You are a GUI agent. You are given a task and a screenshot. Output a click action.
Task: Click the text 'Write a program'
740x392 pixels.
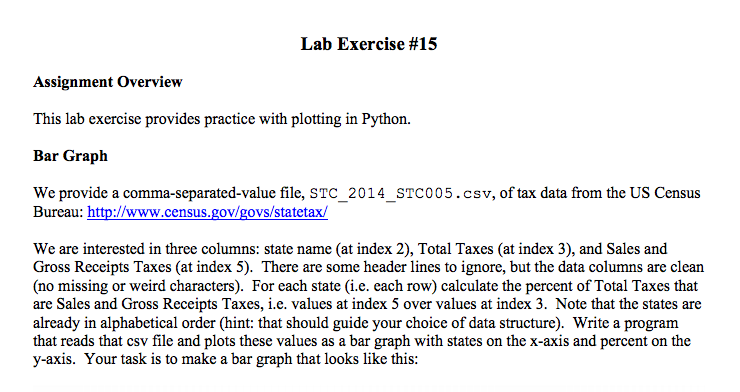pos(625,323)
